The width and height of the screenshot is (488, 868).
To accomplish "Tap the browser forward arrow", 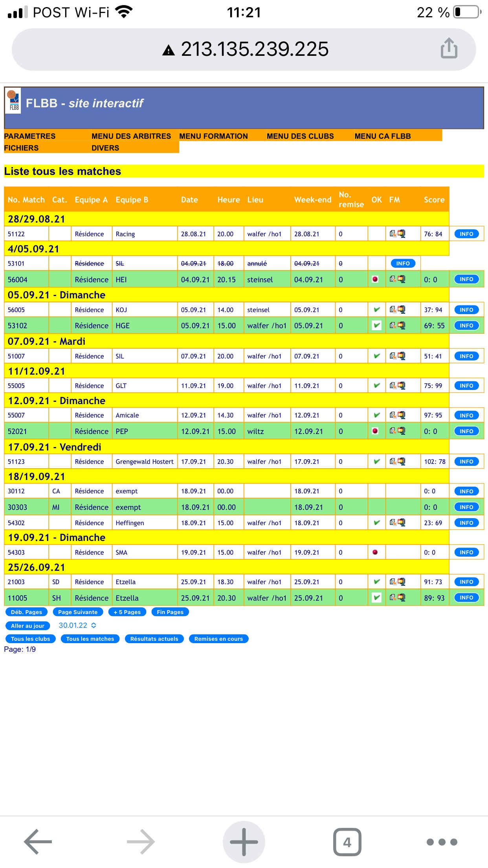I will point(141,842).
